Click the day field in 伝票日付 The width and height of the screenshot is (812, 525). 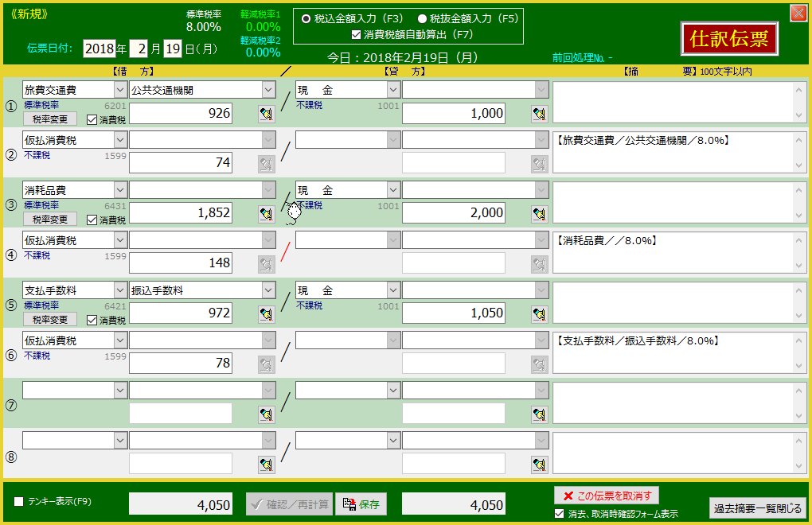pyautogui.click(x=173, y=49)
